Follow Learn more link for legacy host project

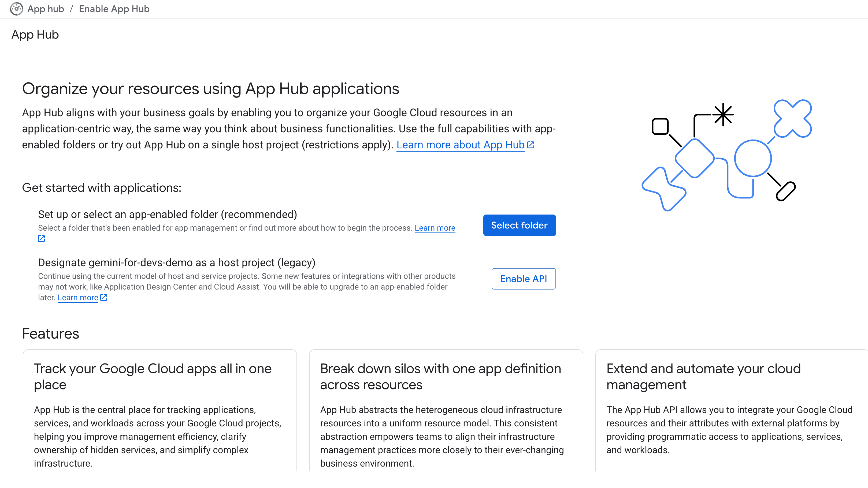pos(78,298)
